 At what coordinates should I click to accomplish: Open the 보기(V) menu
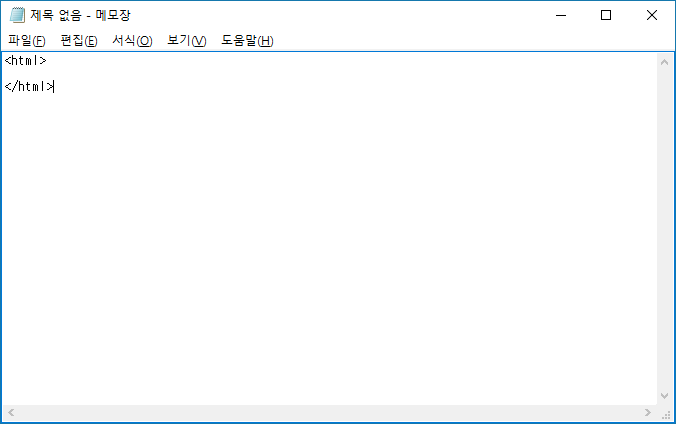(187, 41)
